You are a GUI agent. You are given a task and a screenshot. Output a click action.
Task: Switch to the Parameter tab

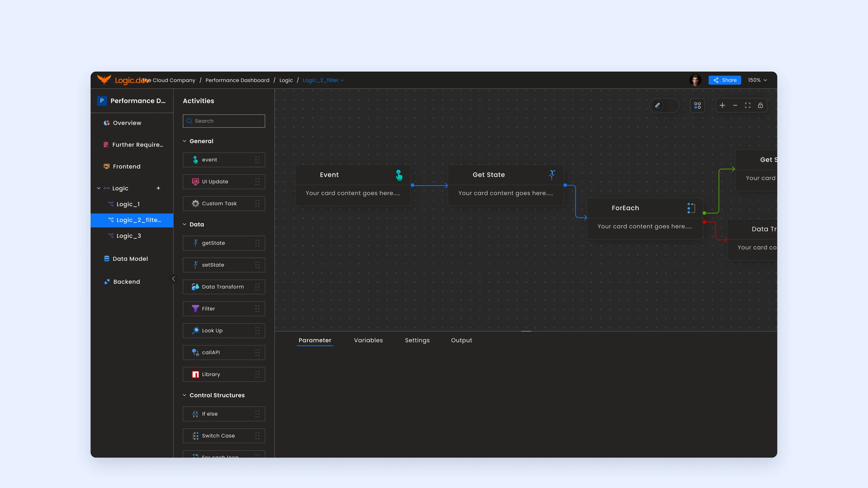315,340
